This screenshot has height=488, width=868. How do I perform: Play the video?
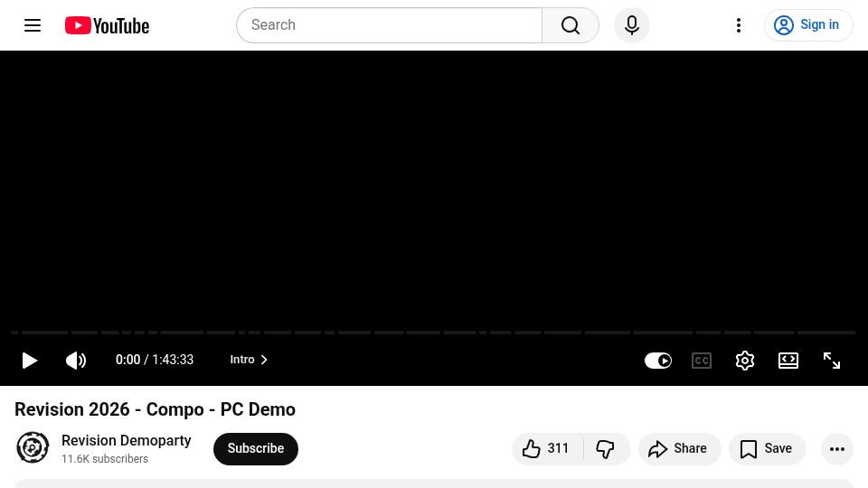29,361
